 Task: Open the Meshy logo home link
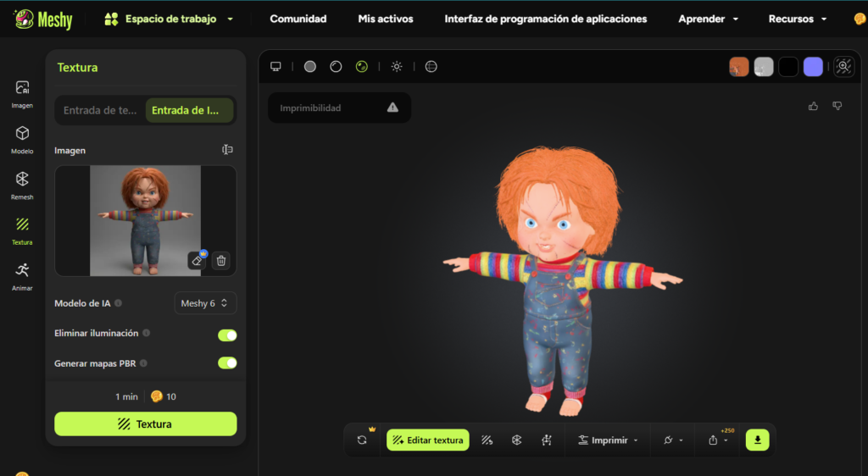tap(43, 19)
